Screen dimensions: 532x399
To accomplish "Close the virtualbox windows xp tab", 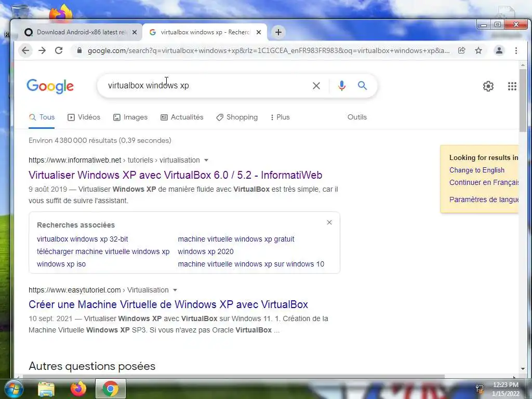I will pos(259,32).
